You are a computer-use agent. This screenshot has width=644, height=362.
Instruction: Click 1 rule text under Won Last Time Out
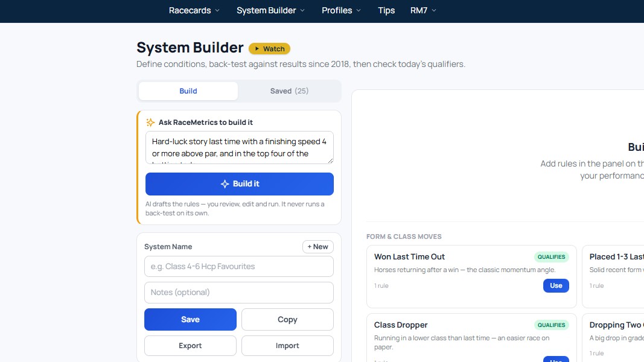(381, 285)
